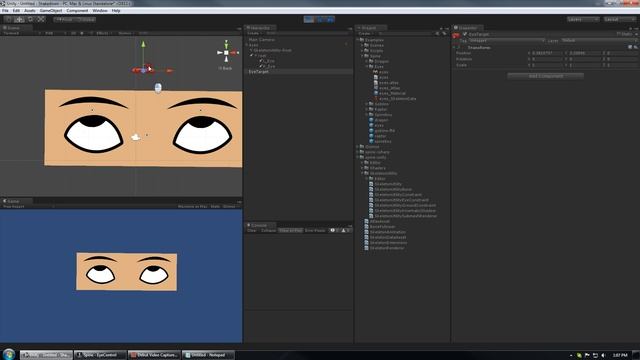Toggle the Pivot/Center handle position button
The height and width of the screenshot is (360, 640).
pos(64,19)
